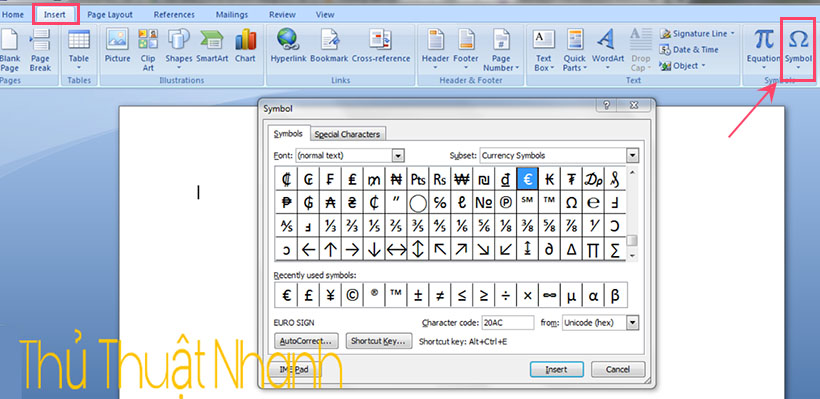
Task: Select the Pound sign in symbol grid
Action: [352, 179]
